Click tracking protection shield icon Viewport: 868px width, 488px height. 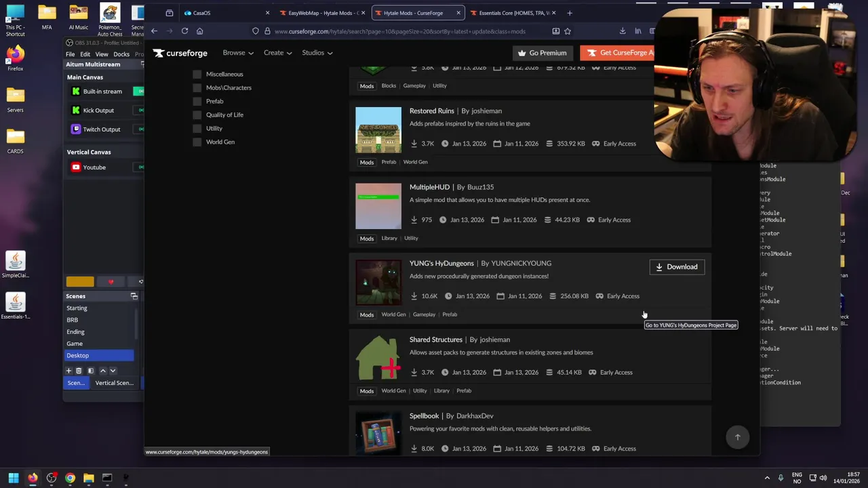point(255,31)
